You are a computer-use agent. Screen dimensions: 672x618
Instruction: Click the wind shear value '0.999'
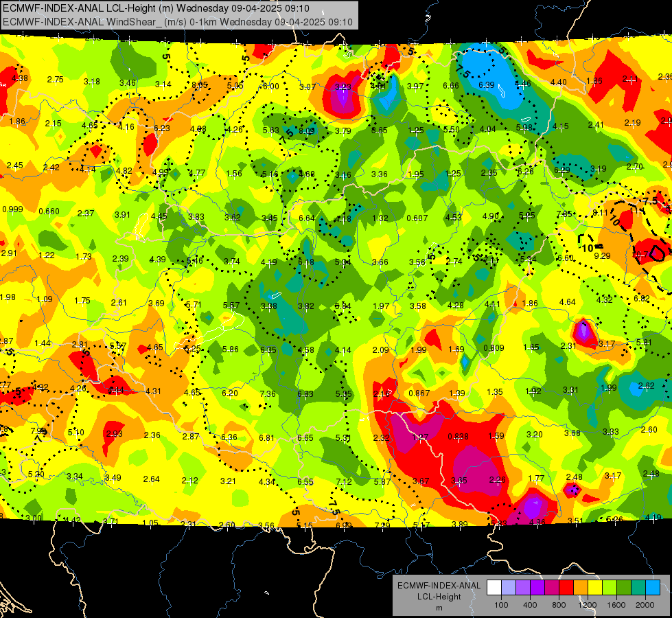(x=12, y=209)
